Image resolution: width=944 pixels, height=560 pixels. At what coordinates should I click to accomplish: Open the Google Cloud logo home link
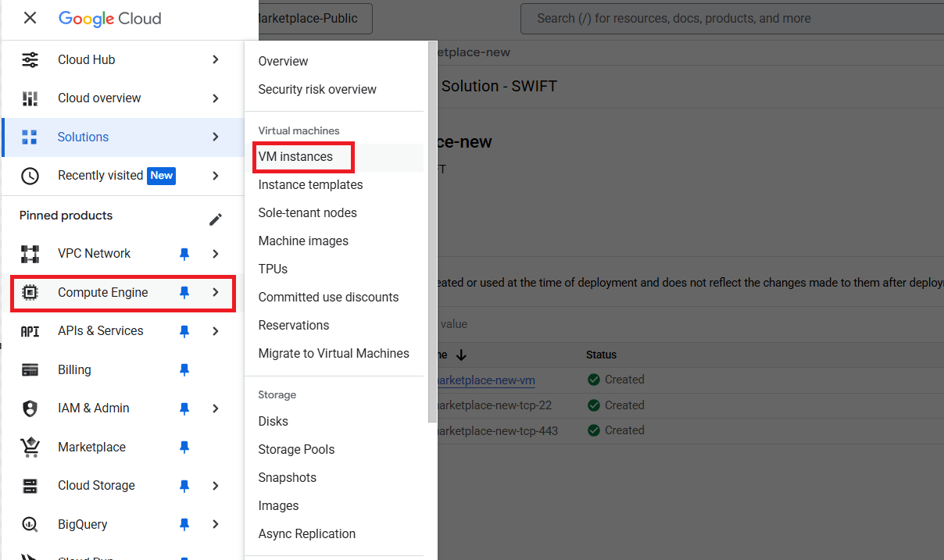pyautogui.click(x=110, y=18)
